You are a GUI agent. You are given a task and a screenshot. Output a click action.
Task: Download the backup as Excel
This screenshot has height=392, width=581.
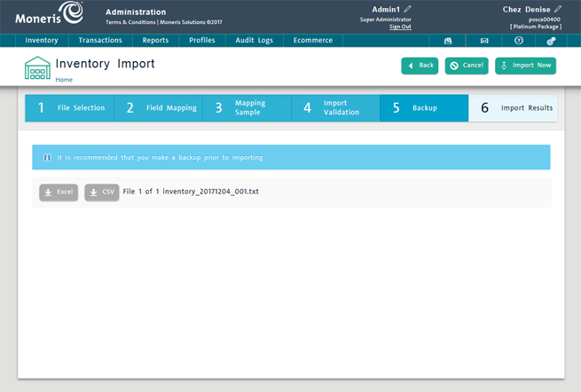coord(59,192)
